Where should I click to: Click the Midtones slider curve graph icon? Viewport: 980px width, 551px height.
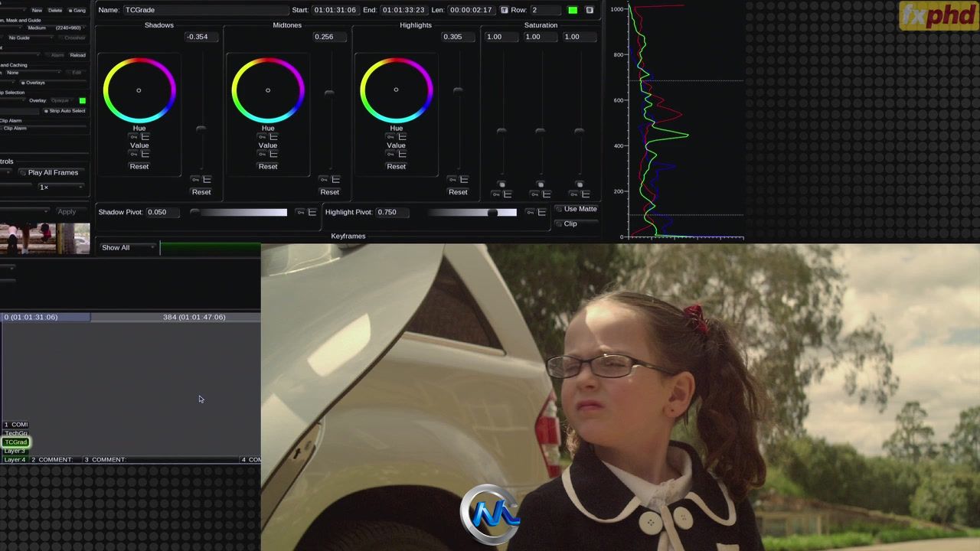(335, 180)
